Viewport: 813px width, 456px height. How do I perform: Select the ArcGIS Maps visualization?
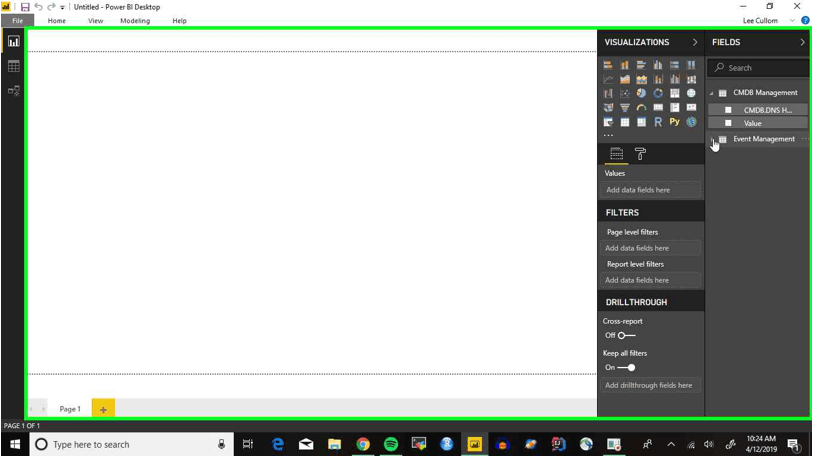[x=691, y=122]
